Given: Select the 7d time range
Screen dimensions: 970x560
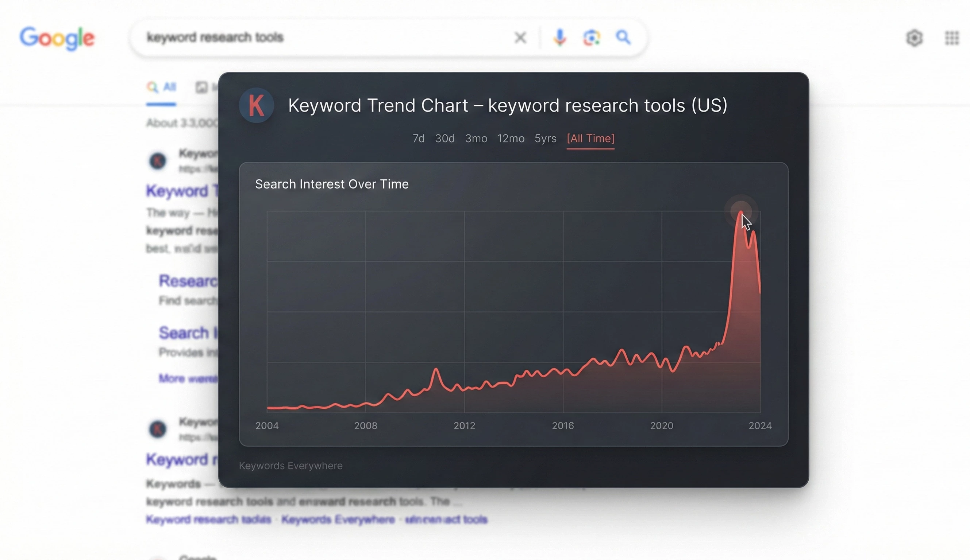Looking at the screenshot, I should [x=419, y=139].
